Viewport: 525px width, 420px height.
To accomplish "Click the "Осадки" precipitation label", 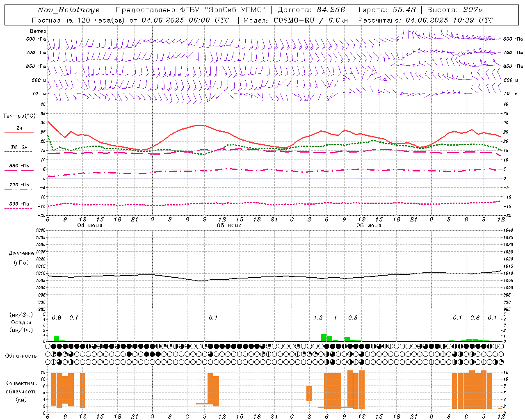I will (21, 322).
